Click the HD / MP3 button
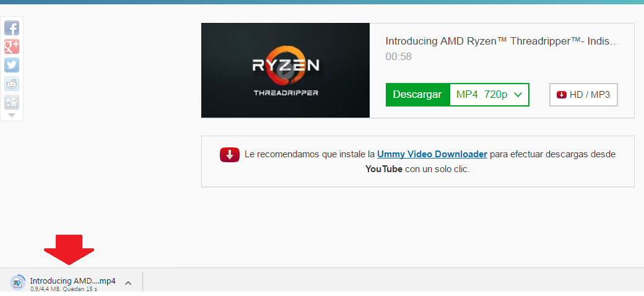This screenshot has height=296, width=644. tap(583, 95)
